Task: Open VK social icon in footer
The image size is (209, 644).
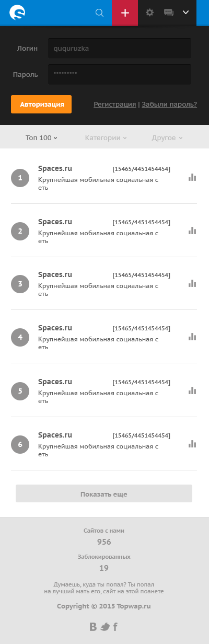Action: 94,627
